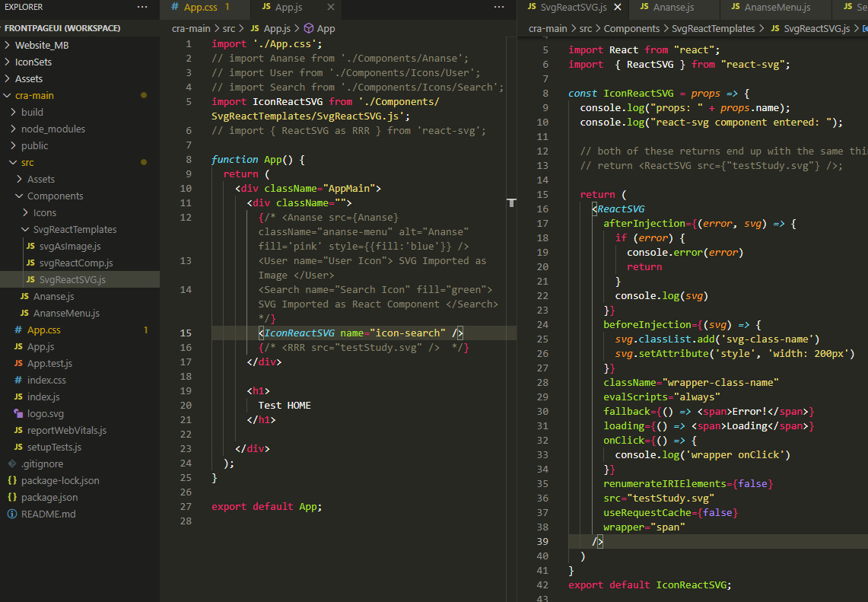Switch to Ananse.js tab
The height and width of the screenshot is (602, 868).
673,7
